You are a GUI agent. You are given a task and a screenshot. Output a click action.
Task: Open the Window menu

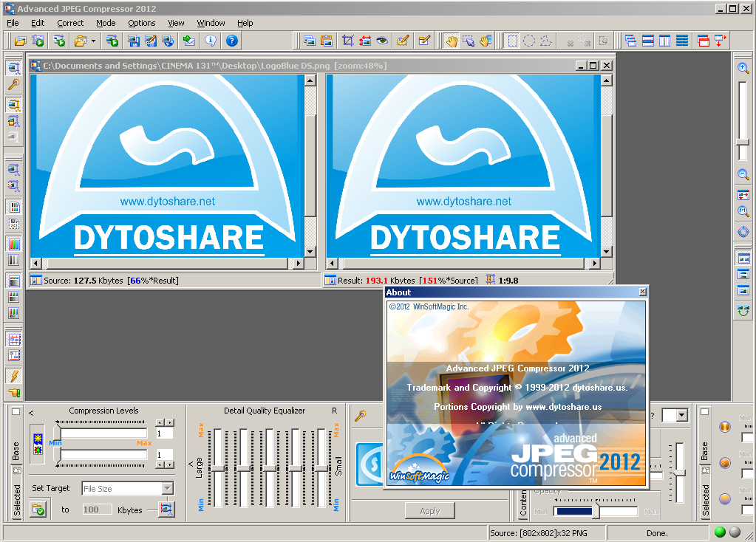click(x=211, y=23)
